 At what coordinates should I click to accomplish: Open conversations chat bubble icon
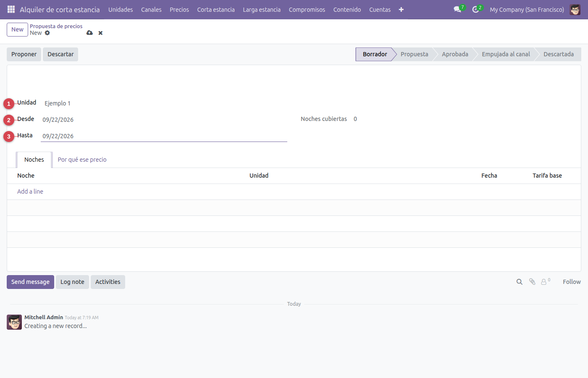pyautogui.click(x=457, y=9)
